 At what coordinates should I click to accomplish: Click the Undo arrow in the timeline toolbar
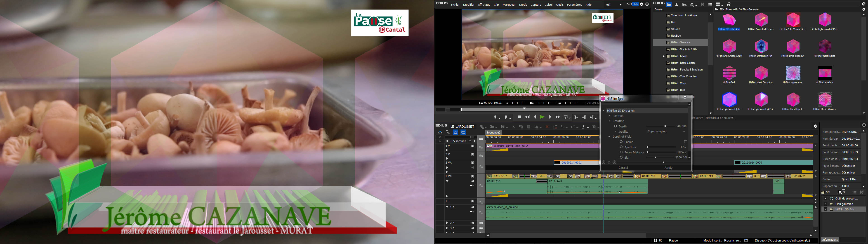tap(563, 127)
